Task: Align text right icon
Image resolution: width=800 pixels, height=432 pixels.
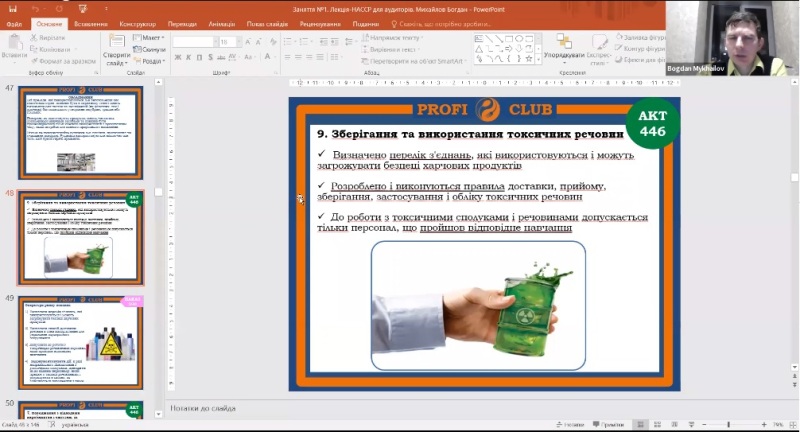Action: coord(309,57)
